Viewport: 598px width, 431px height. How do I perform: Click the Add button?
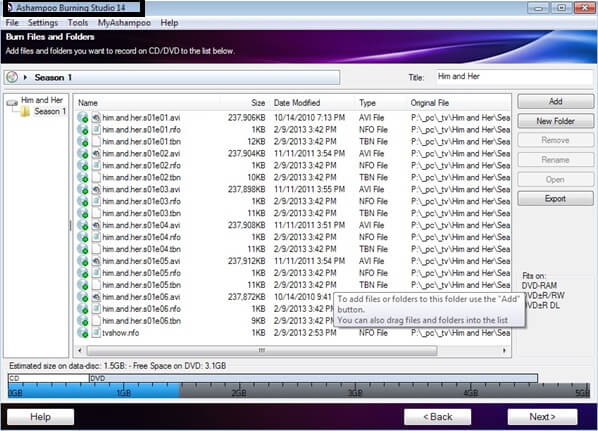pos(555,101)
